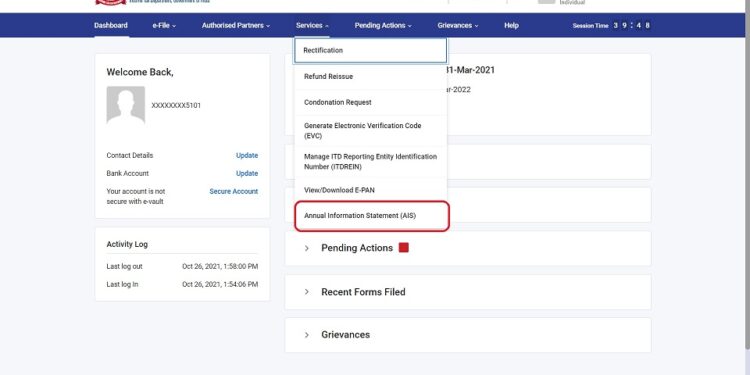This screenshot has width=750, height=375.
Task: Open the Dashboard tab
Action: click(110, 25)
